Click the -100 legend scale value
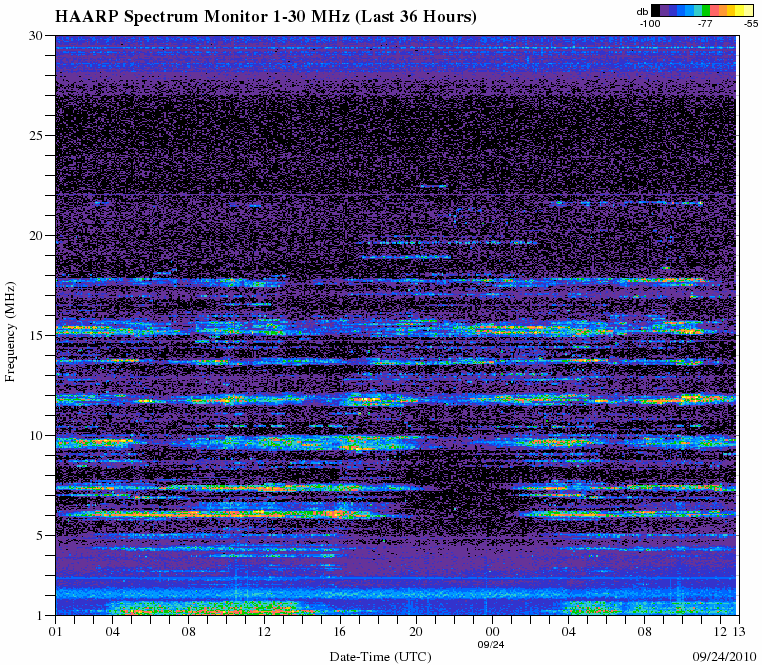 point(650,23)
